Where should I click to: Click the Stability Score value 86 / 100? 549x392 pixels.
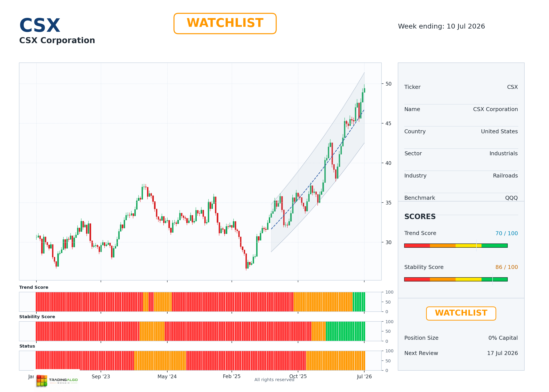(x=507, y=267)
